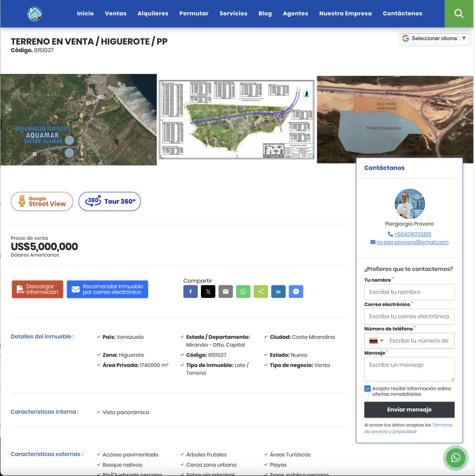475x476 pixels.
Task: Open the Permutar menu
Action: click(194, 13)
